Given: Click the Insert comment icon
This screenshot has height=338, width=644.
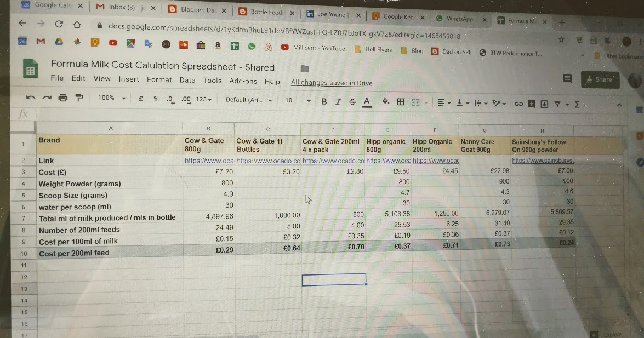Looking at the screenshot, I should coord(532,103).
